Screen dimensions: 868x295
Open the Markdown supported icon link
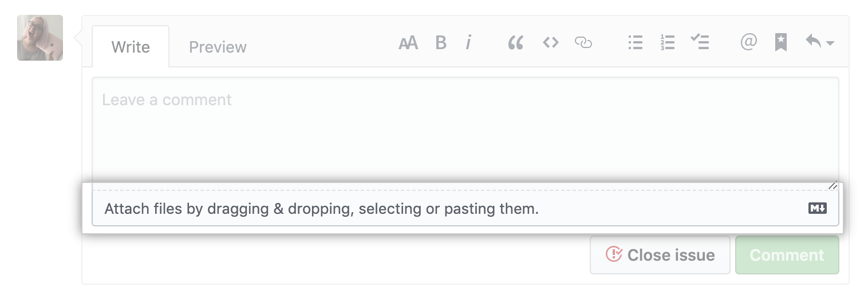817,209
